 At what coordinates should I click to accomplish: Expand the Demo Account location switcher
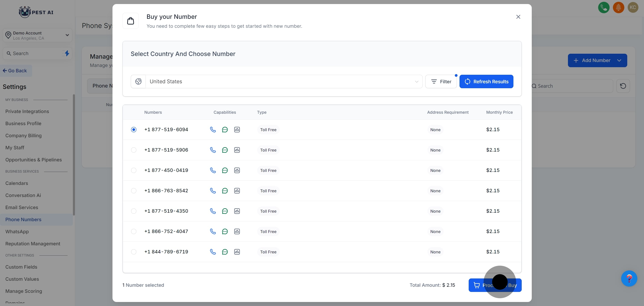[38, 35]
